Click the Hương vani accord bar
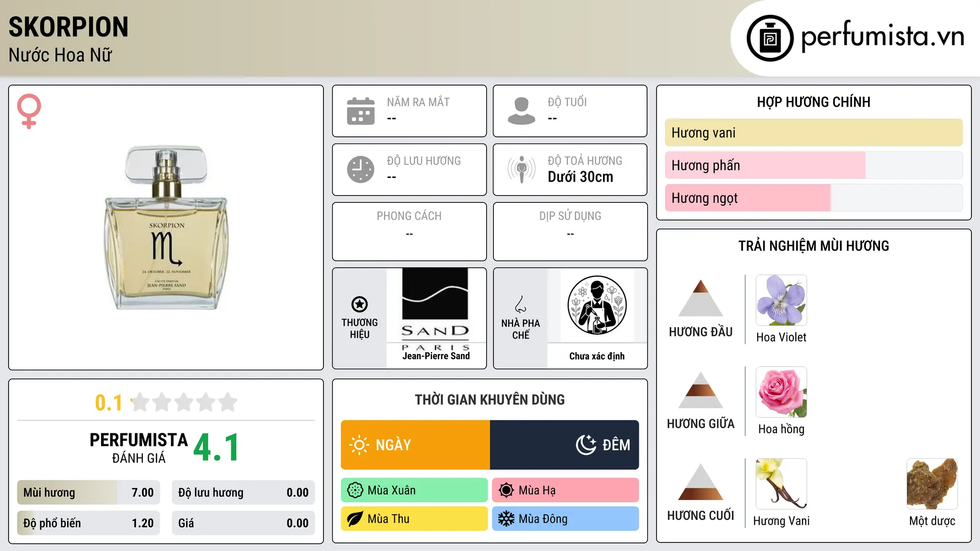Viewport: 980px width, 551px height. [814, 132]
